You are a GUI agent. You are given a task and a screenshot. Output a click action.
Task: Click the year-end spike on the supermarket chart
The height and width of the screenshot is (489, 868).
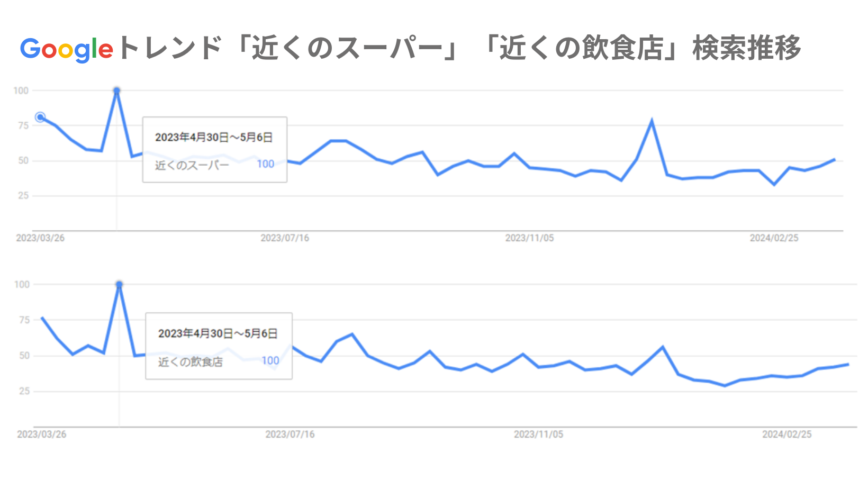[652, 121]
